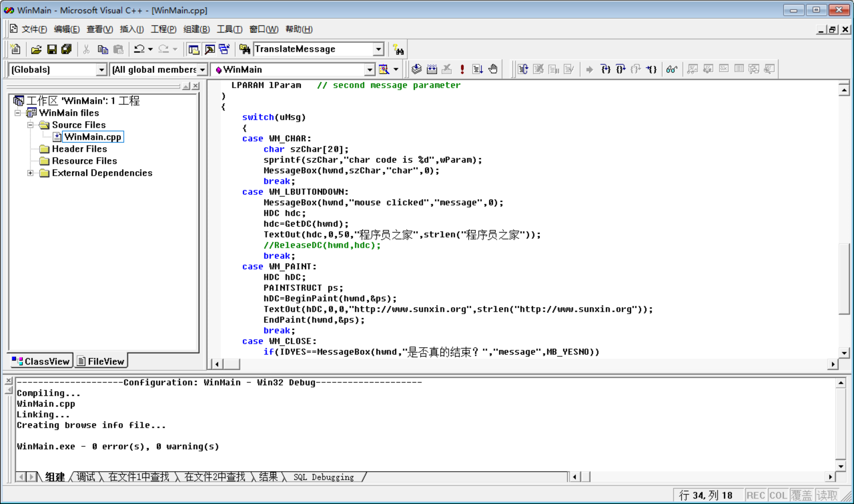
Task: Click the WizardBar actions wand icon
Action: [x=384, y=69]
